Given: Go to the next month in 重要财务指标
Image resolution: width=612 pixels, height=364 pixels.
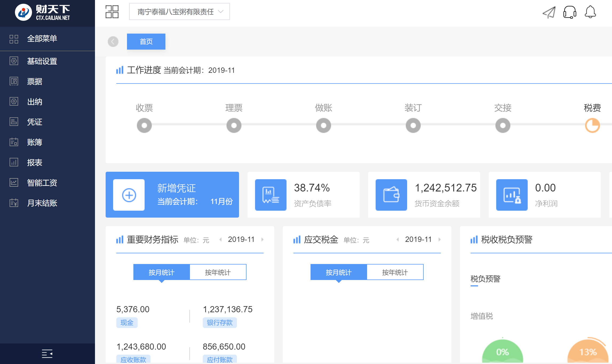Looking at the screenshot, I should pyautogui.click(x=263, y=239).
